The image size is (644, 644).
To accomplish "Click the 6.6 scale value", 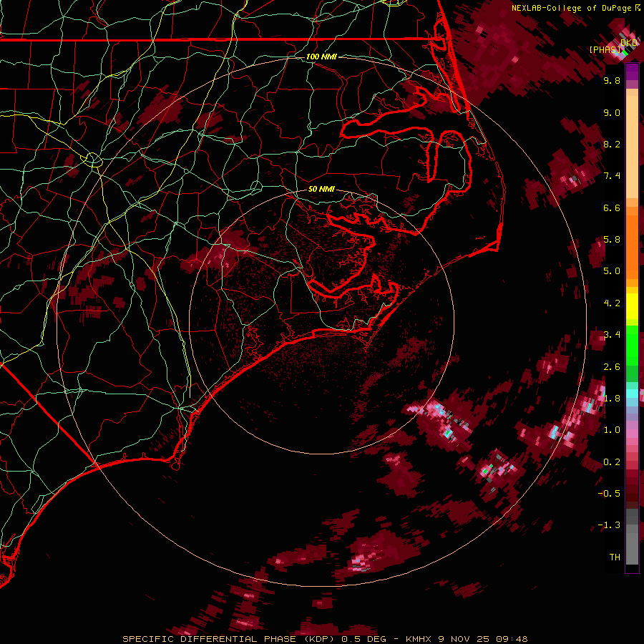I will coord(612,208).
